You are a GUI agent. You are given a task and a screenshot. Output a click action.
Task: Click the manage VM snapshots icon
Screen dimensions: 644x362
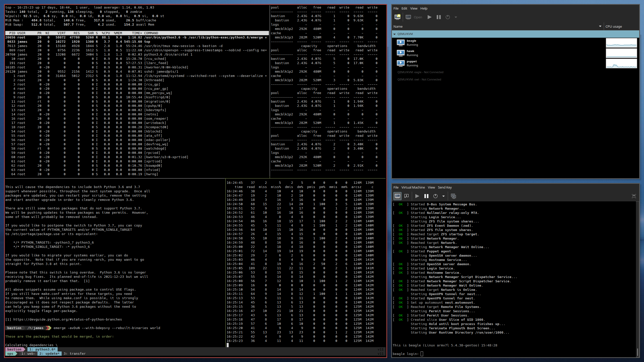pyautogui.click(x=453, y=196)
